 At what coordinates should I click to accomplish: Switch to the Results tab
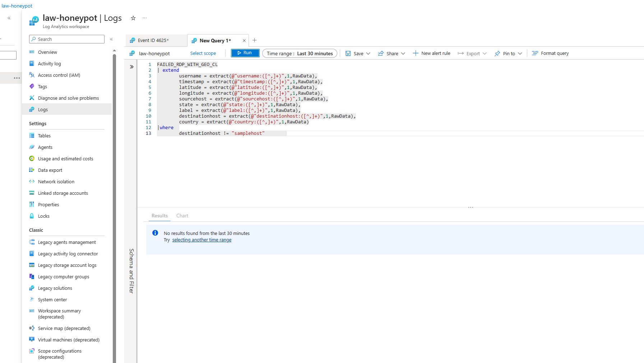[159, 216]
